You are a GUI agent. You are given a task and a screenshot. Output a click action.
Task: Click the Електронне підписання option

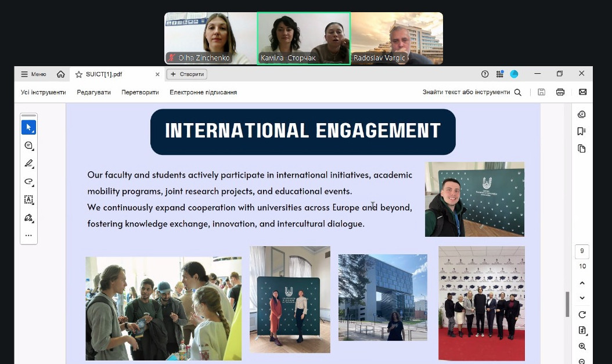tap(203, 92)
